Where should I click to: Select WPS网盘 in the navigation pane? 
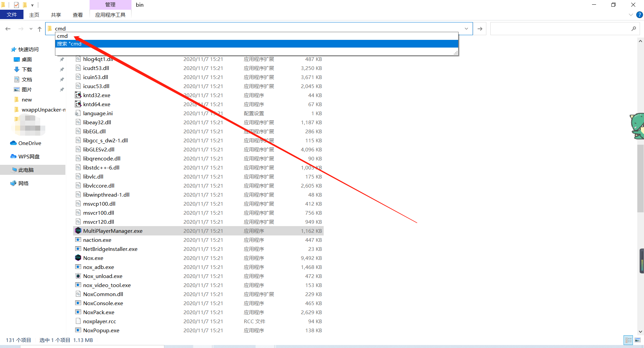(29, 156)
